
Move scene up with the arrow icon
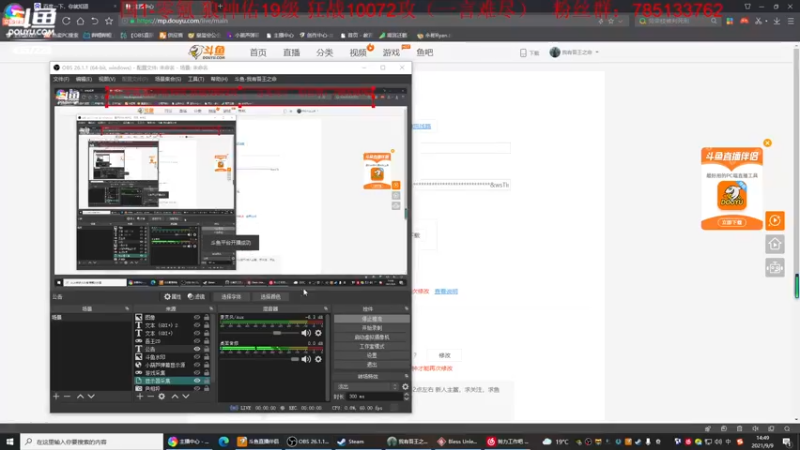(x=80, y=396)
